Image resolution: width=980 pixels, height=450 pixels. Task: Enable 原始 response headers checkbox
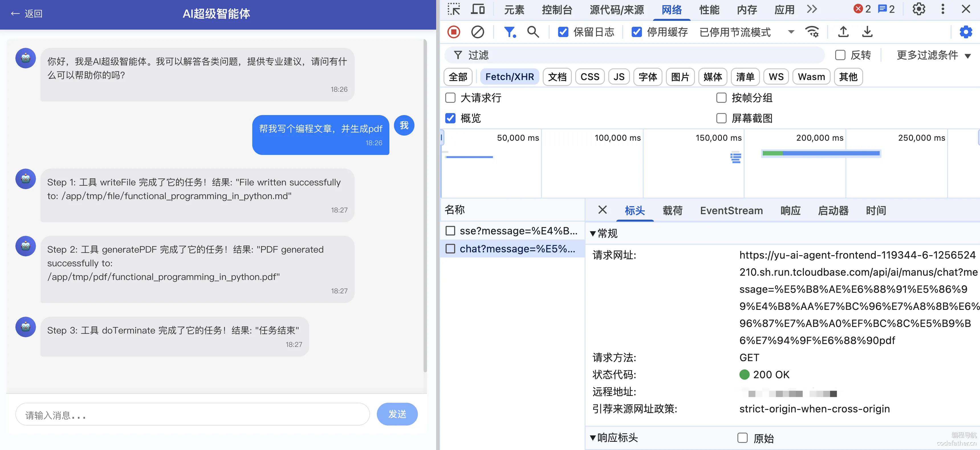743,438
